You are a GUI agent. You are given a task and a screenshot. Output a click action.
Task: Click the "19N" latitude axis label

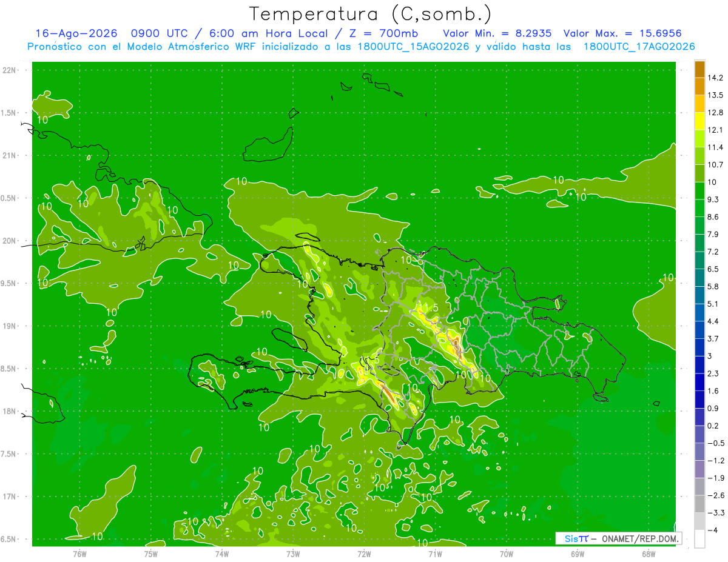pyautogui.click(x=9, y=326)
